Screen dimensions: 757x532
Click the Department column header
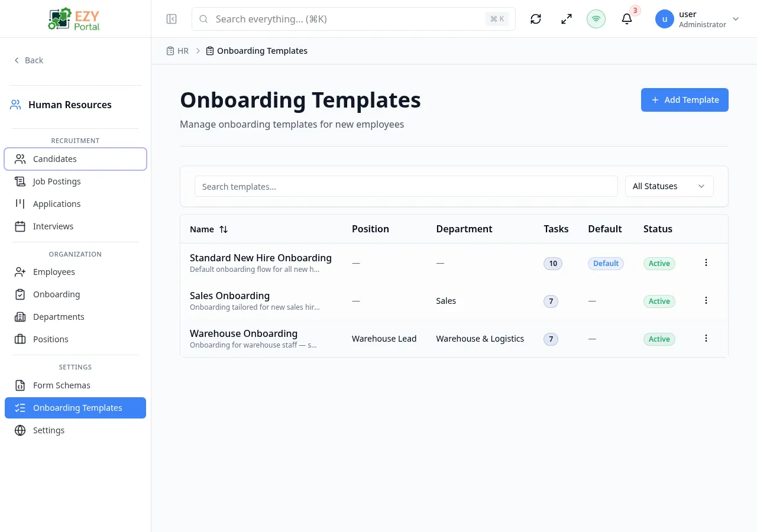[x=464, y=229]
